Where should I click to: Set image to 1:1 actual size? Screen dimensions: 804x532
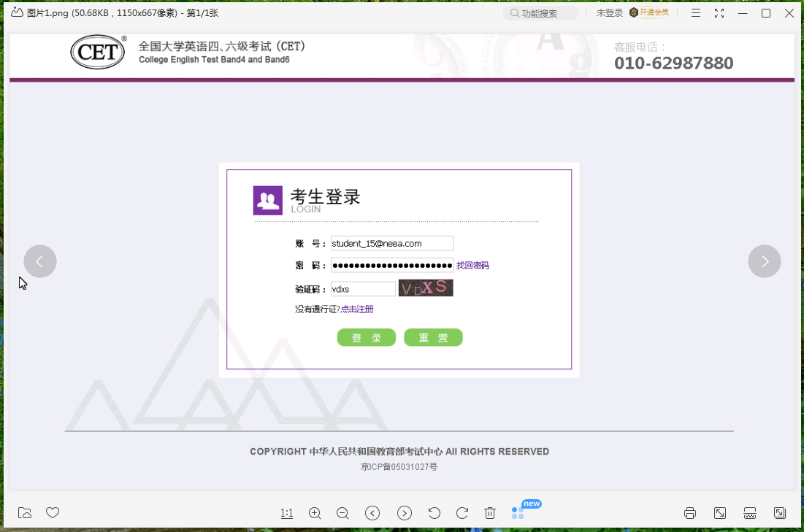tap(287, 513)
